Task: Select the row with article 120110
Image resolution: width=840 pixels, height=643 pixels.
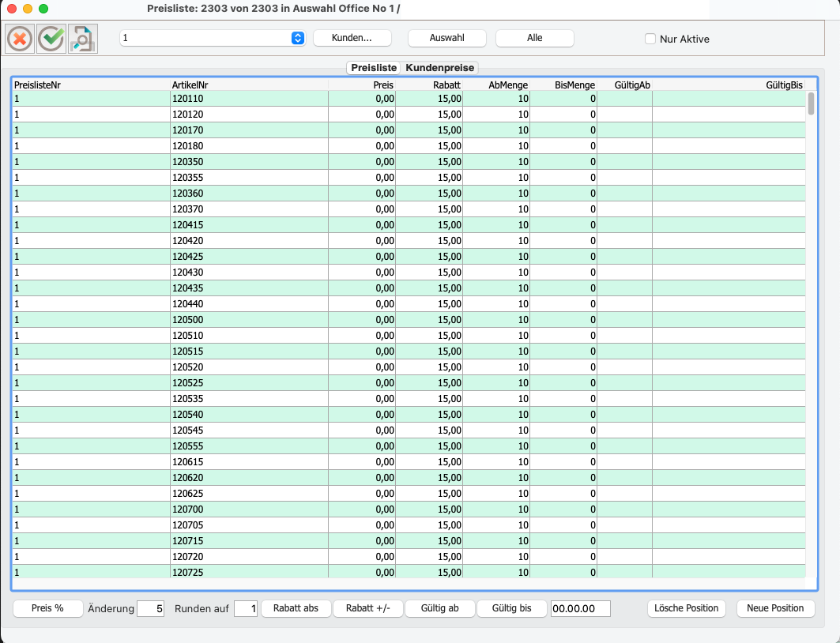Action: (x=409, y=99)
